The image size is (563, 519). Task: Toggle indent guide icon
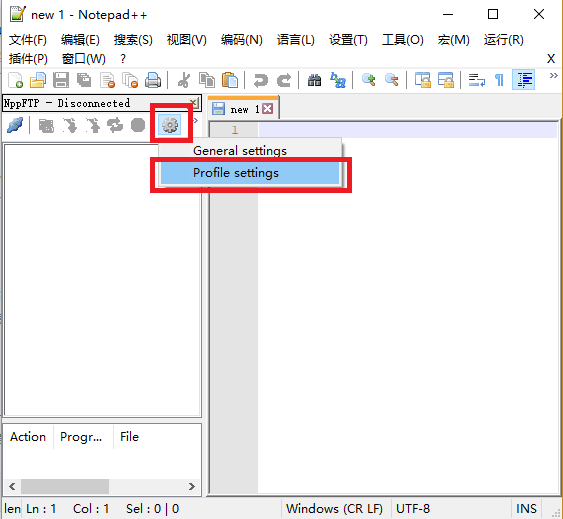coord(524,80)
